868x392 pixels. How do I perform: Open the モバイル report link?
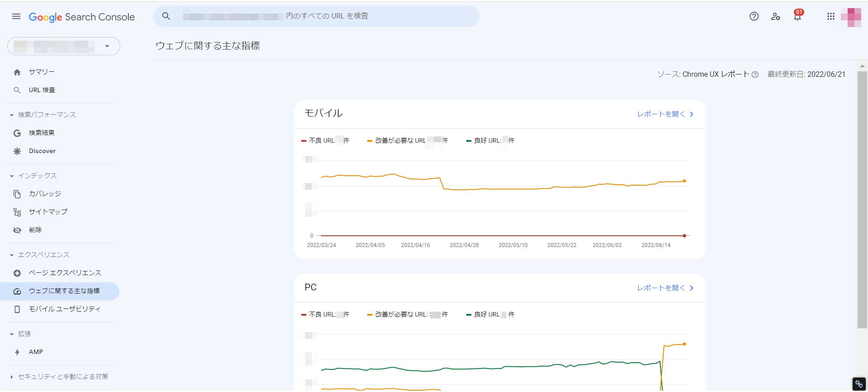(x=665, y=114)
